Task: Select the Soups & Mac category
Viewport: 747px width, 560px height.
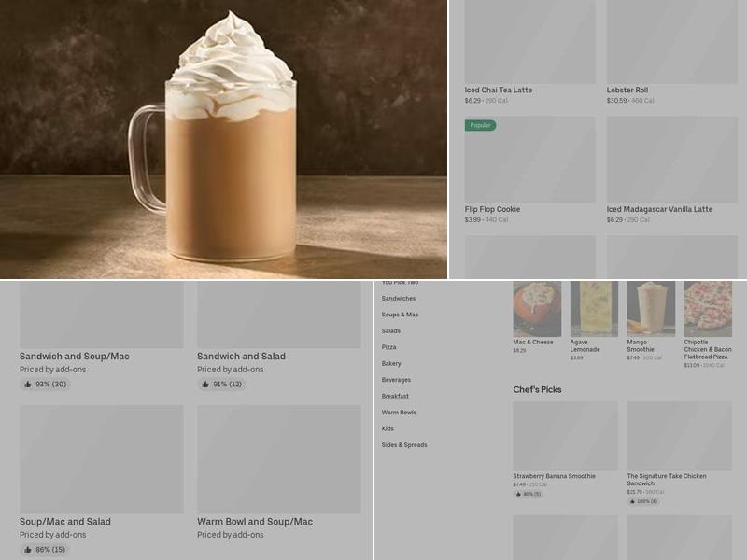Action: 400,315
